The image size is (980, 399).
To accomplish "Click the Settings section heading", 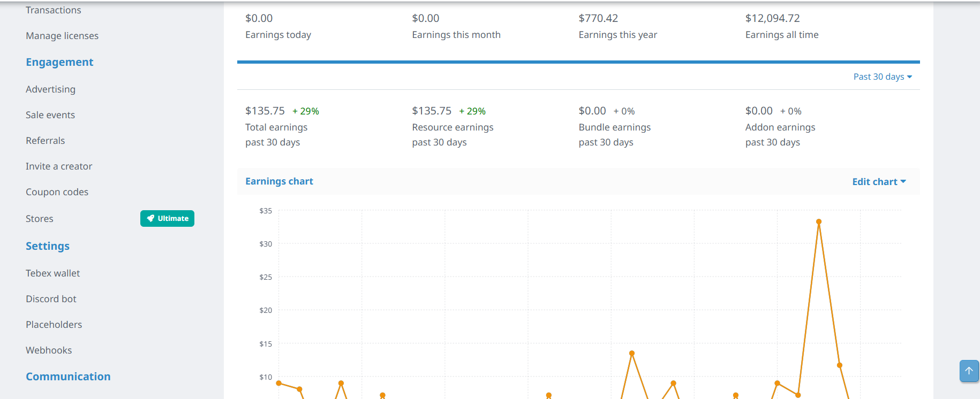I will pyautogui.click(x=48, y=246).
